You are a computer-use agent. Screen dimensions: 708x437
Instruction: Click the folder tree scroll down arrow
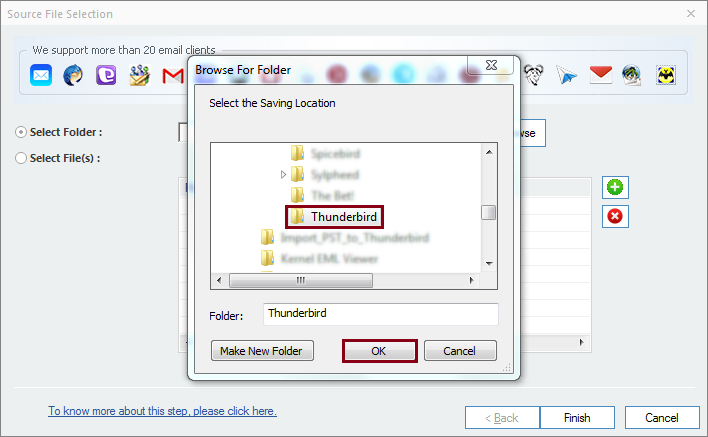[489, 263]
